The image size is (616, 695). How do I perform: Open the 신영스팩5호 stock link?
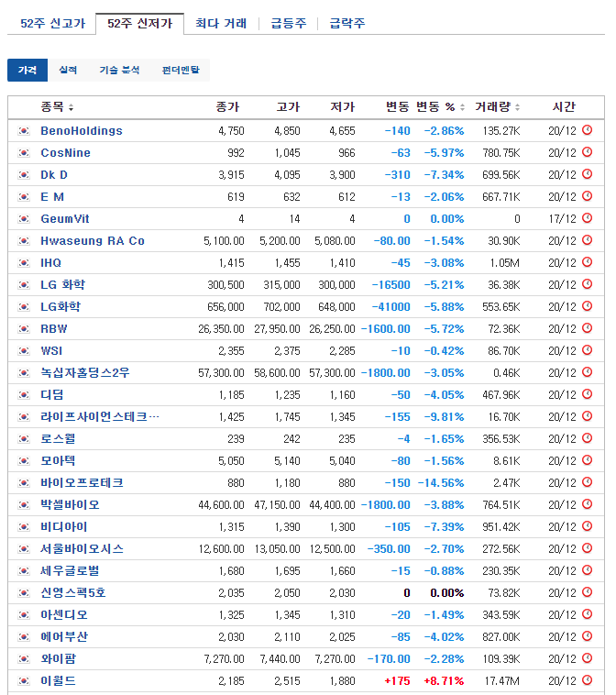73,593
